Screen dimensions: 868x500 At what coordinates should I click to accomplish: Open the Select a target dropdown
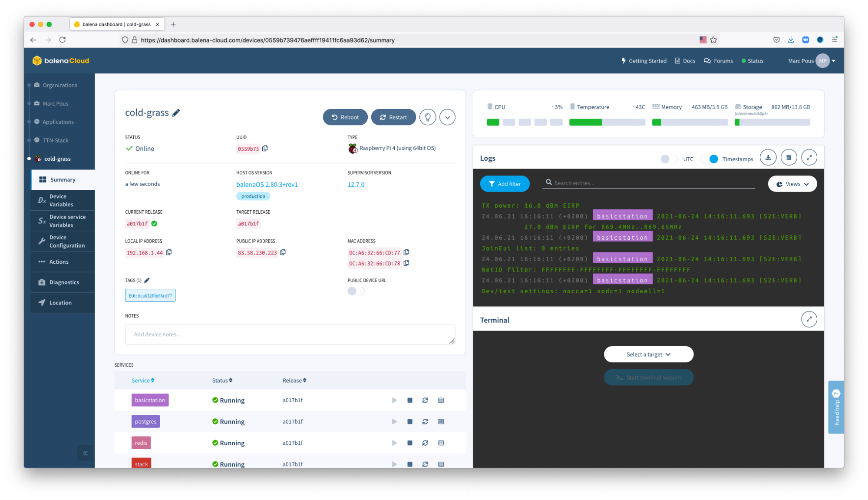pos(648,354)
